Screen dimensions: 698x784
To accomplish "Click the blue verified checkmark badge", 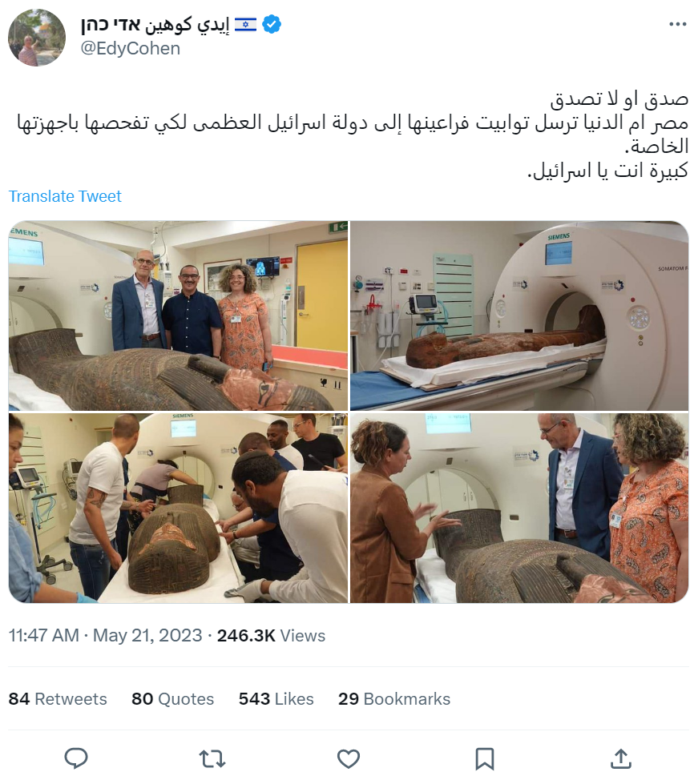I will pyautogui.click(x=271, y=24).
